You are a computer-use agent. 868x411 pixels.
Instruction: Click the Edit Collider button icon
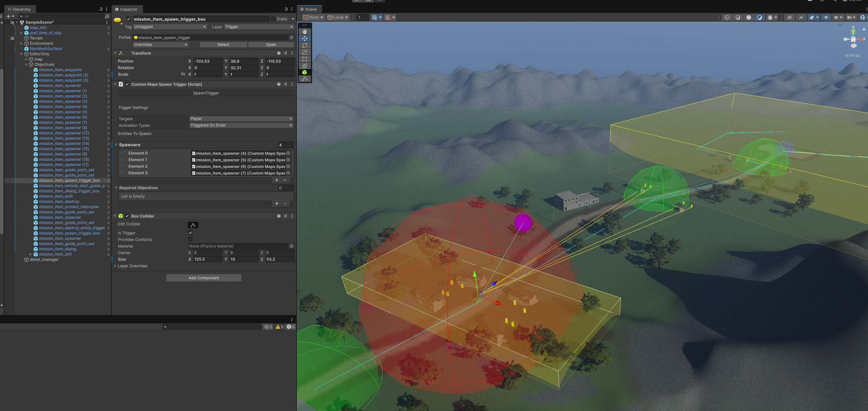[193, 225]
